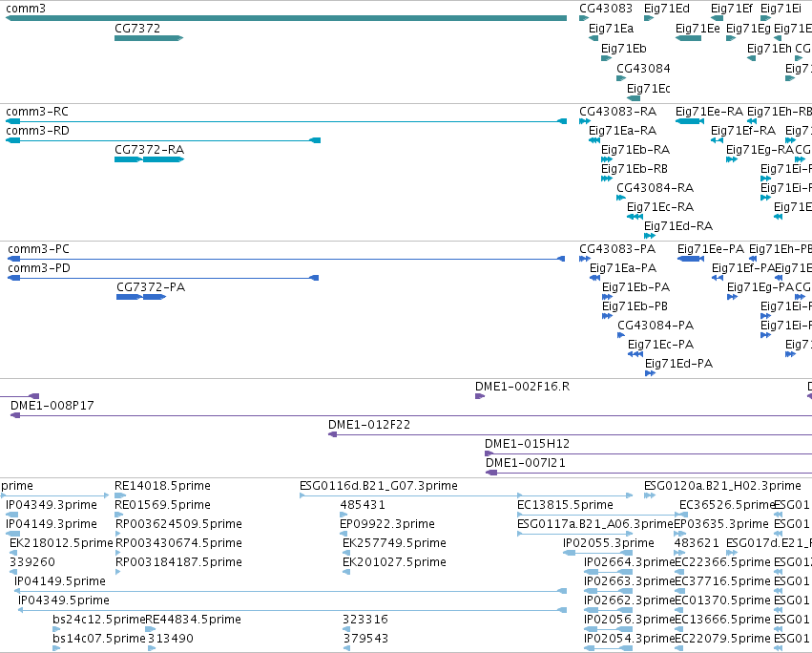Click the Eig71Ec-RA transcript label
Screen dimensions: 812x653
point(659,207)
